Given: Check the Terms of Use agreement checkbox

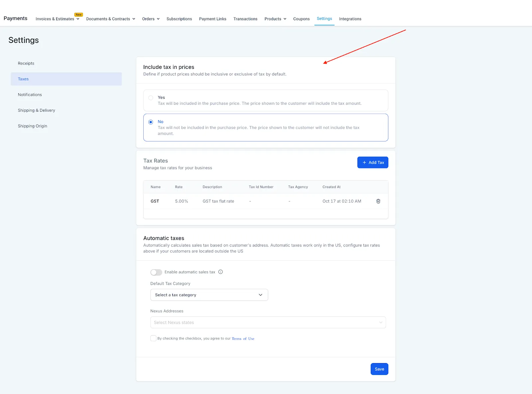Looking at the screenshot, I should 153,338.
